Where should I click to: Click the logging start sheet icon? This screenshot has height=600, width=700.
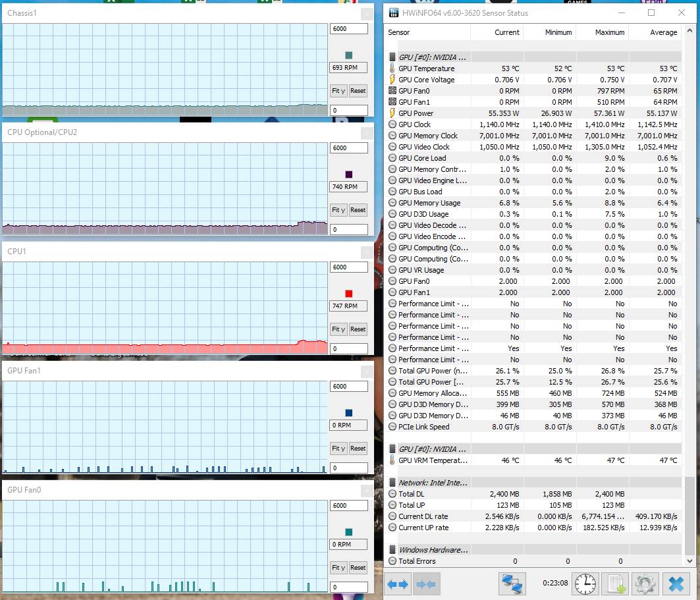point(616,584)
